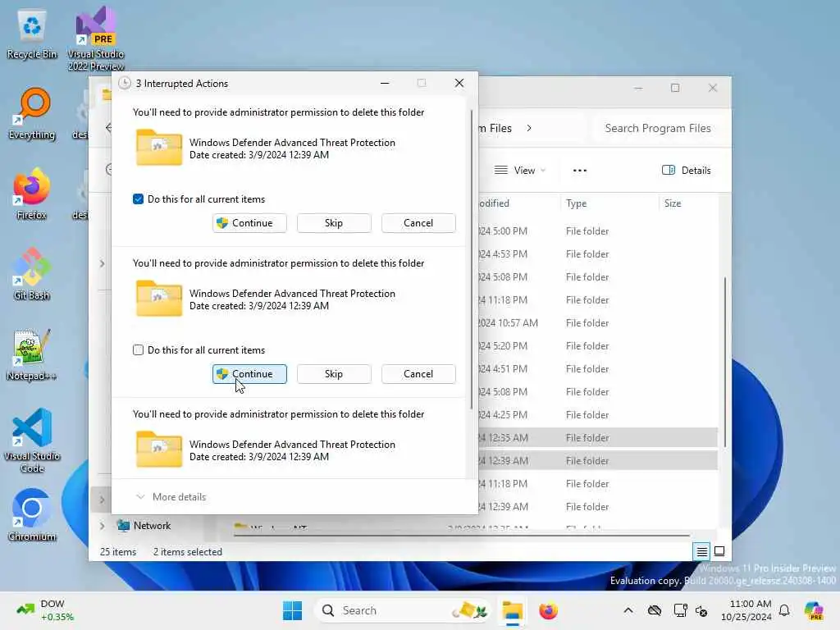Click '2 items selected' in status bar
The width and height of the screenshot is (840, 630).
coord(188,552)
